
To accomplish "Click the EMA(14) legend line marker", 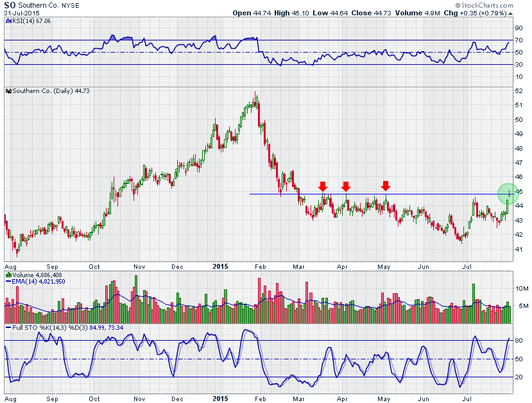I will click(x=6, y=281).
